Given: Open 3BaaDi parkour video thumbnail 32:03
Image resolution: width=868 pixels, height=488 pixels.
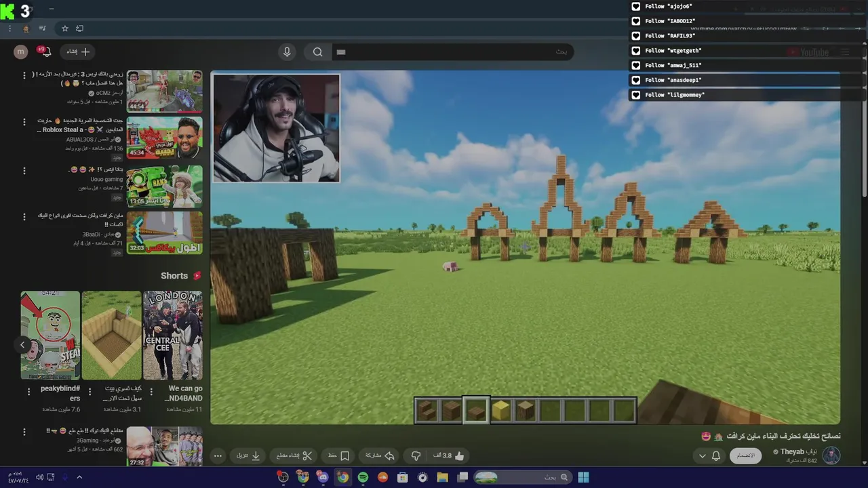Looking at the screenshot, I should point(165,232).
